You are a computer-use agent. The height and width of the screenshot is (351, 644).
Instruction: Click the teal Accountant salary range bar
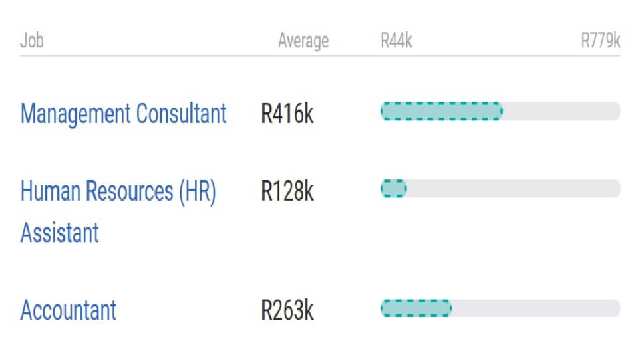[416, 308]
